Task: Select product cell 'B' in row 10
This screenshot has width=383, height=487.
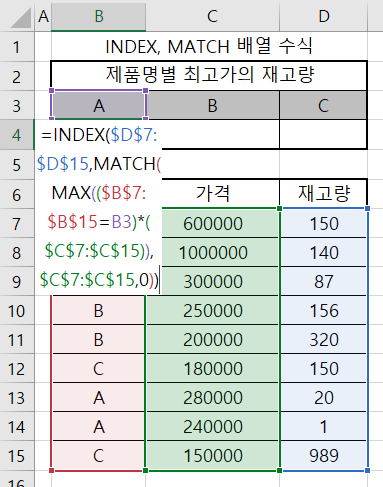Action: 98,310
